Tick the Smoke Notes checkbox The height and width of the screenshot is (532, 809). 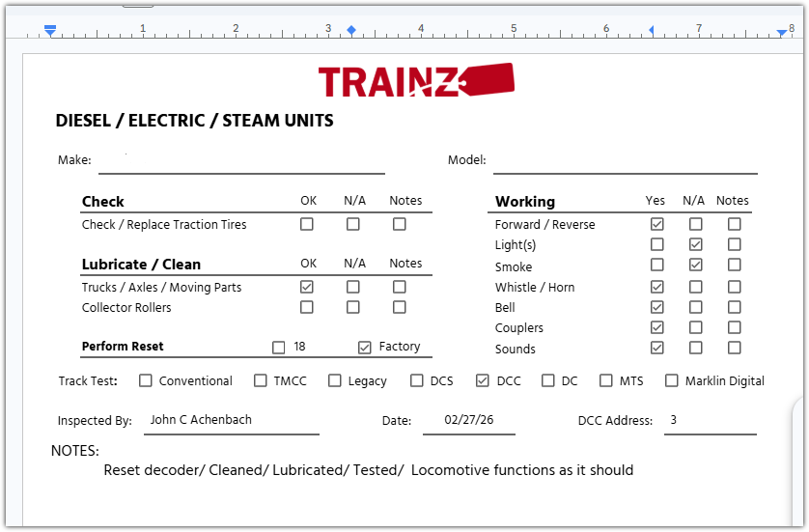point(735,266)
